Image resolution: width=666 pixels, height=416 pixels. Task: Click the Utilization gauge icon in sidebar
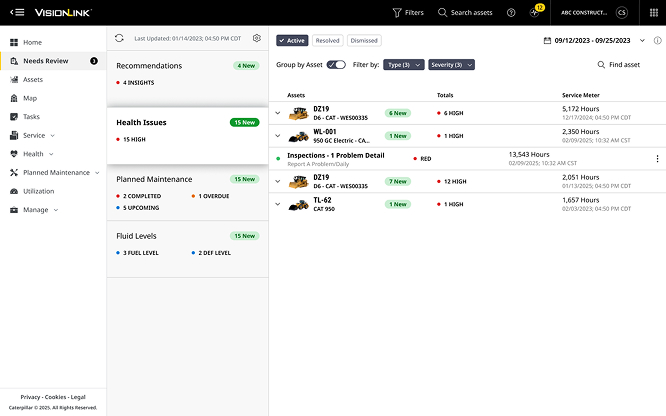click(14, 191)
